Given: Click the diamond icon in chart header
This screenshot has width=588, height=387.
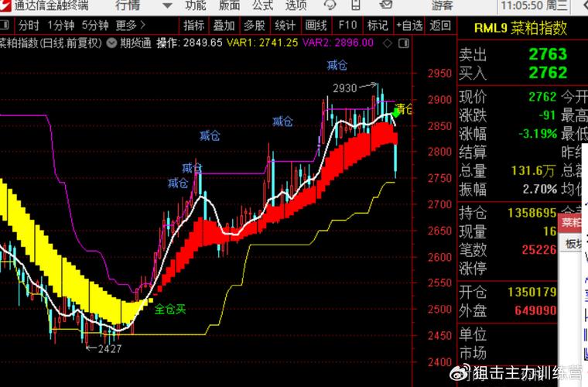Looking at the screenshot, I should pyautogui.click(x=388, y=43).
